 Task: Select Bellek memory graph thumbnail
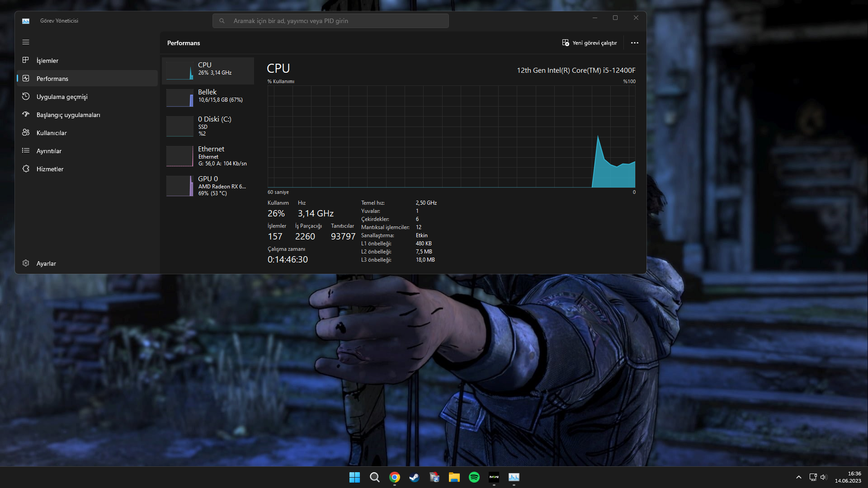pyautogui.click(x=180, y=98)
